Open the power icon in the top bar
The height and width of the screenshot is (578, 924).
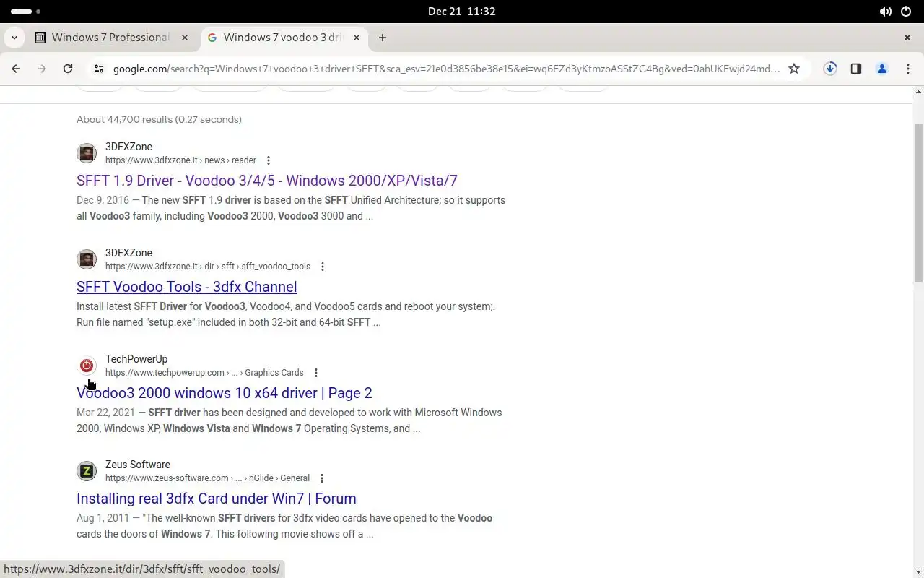(907, 12)
